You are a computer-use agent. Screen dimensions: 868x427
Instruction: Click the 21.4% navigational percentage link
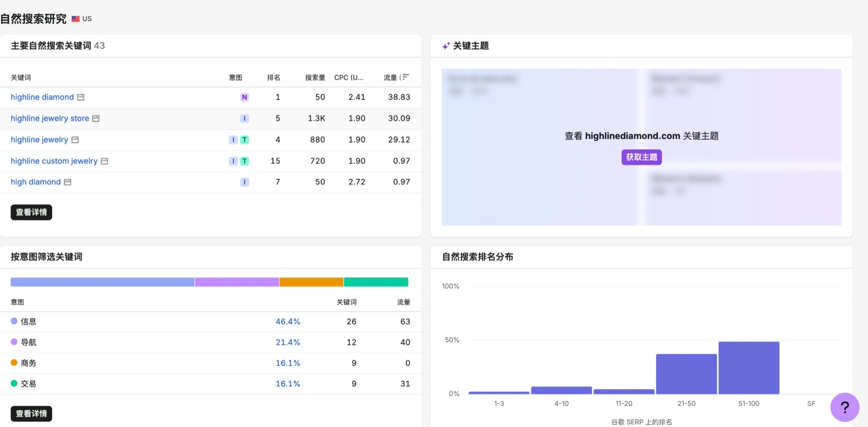pyautogui.click(x=288, y=342)
